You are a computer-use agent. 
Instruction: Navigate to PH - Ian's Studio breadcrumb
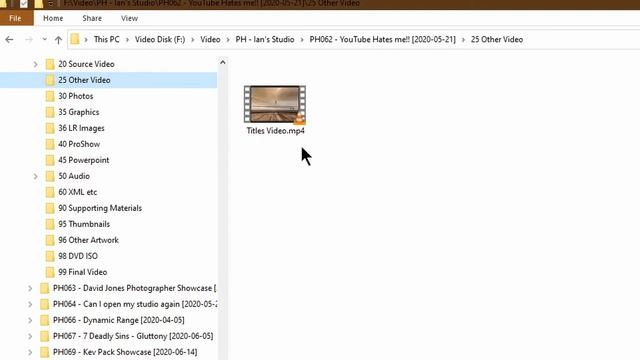tap(264, 40)
